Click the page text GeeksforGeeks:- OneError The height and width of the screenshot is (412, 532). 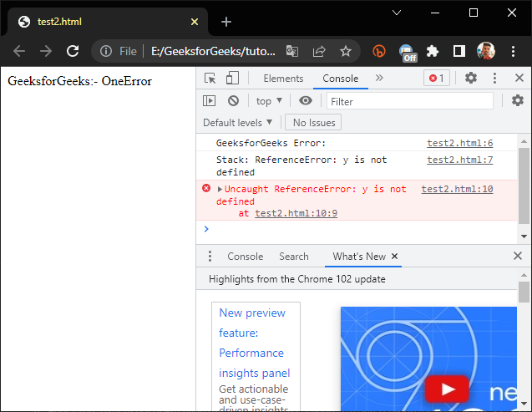point(79,81)
